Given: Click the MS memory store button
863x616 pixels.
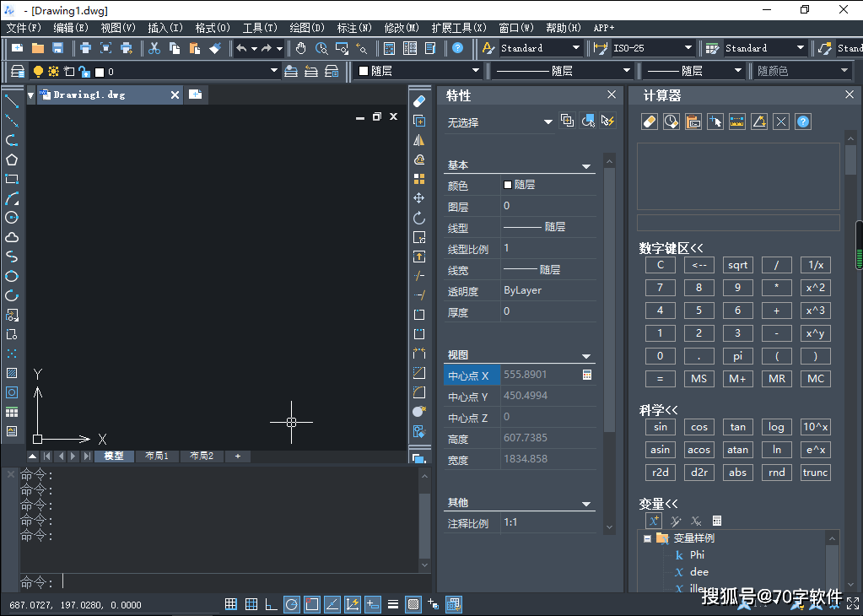Looking at the screenshot, I should tap(699, 379).
